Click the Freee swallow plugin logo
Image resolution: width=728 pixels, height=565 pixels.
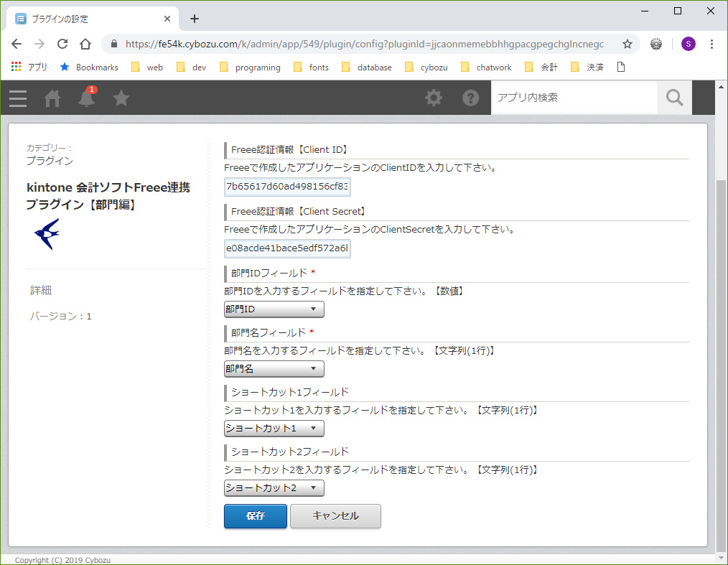[x=47, y=234]
